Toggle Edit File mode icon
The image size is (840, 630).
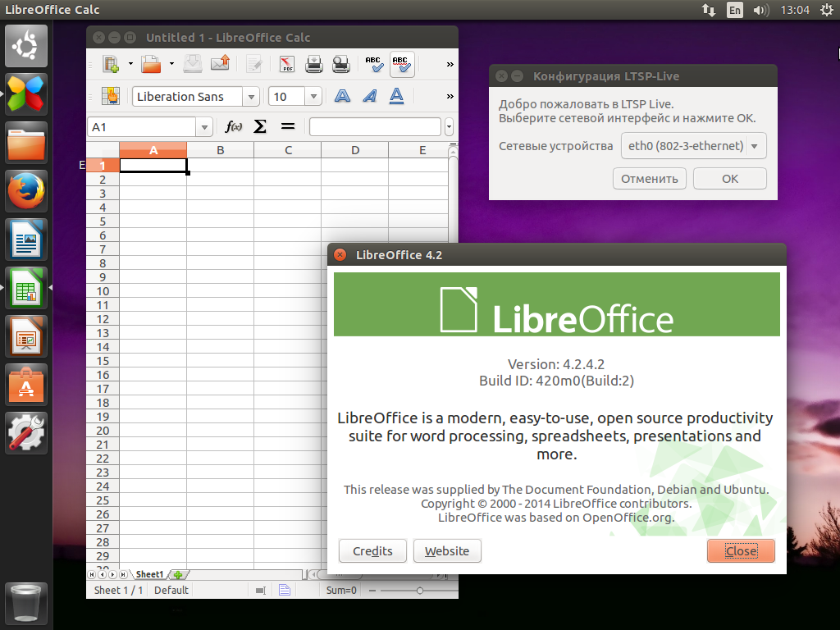(254, 64)
